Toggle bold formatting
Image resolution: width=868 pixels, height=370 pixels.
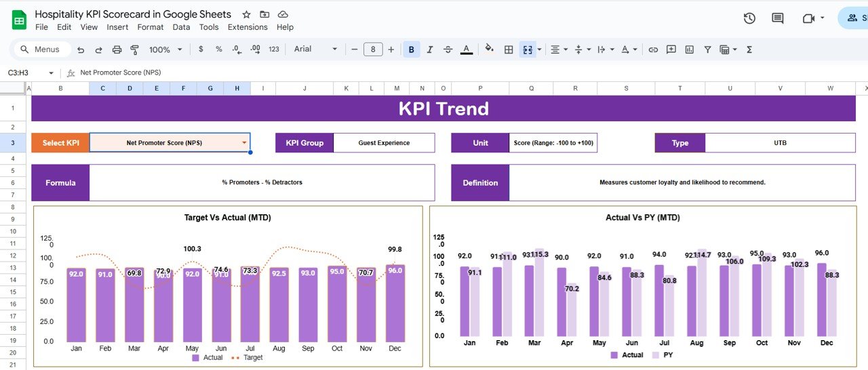click(x=411, y=49)
